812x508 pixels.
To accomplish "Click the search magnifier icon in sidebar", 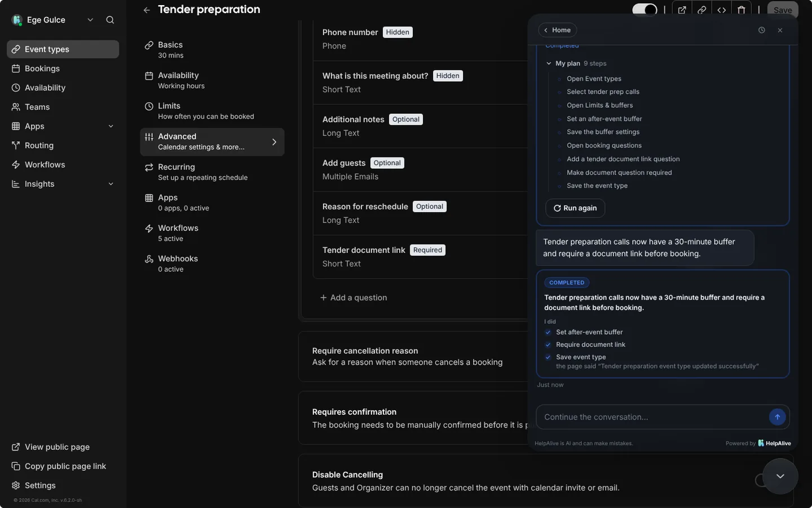I will (x=110, y=20).
